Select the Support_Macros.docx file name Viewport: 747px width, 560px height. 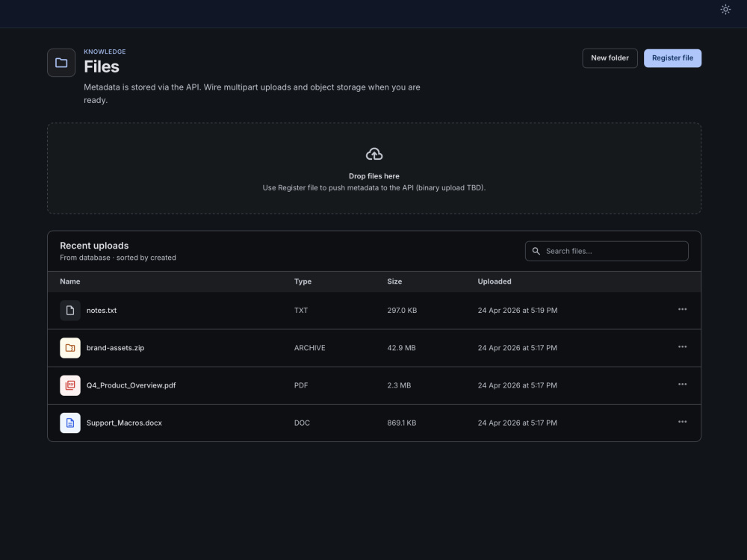pyautogui.click(x=124, y=423)
